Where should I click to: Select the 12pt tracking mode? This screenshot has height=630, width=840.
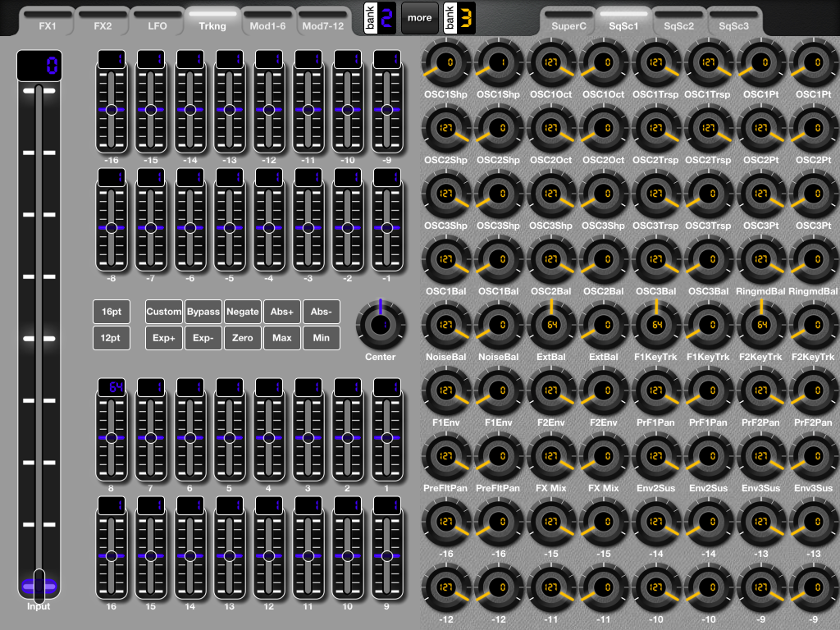coord(112,338)
